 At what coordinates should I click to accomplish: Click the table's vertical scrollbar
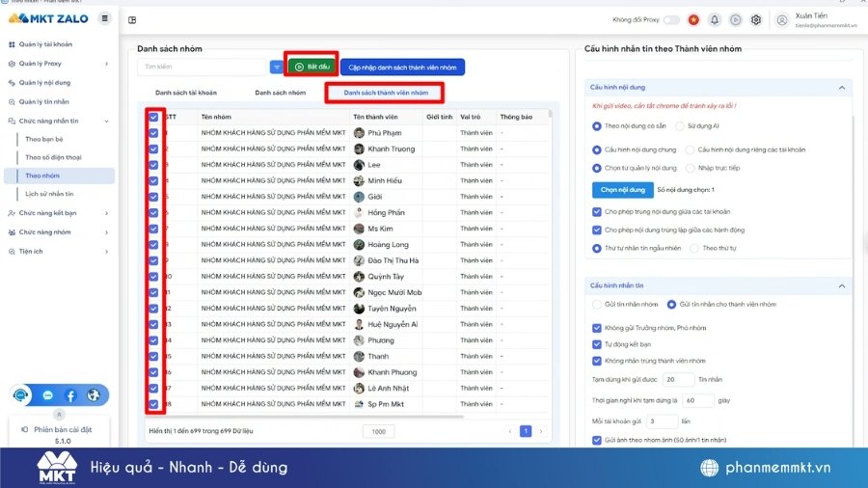(x=550, y=114)
